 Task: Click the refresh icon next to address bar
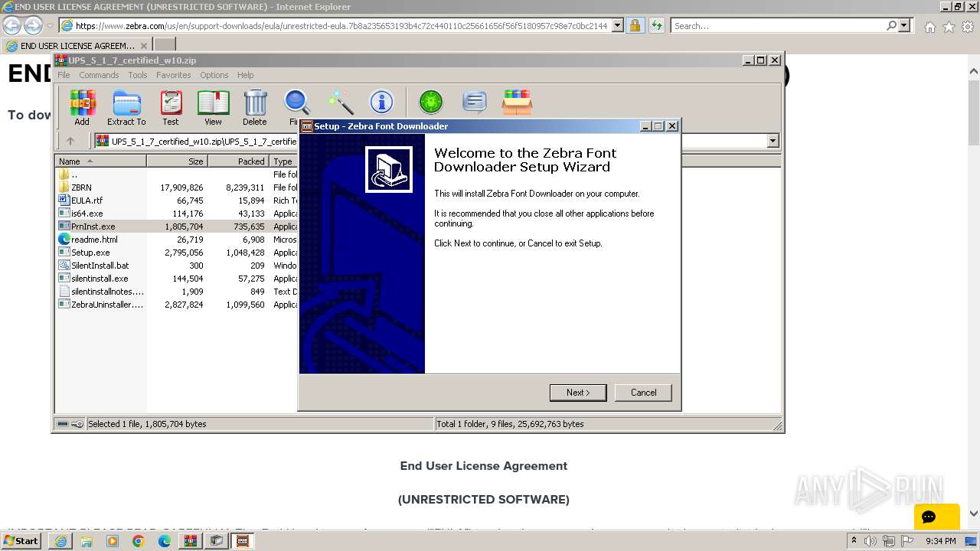point(656,26)
